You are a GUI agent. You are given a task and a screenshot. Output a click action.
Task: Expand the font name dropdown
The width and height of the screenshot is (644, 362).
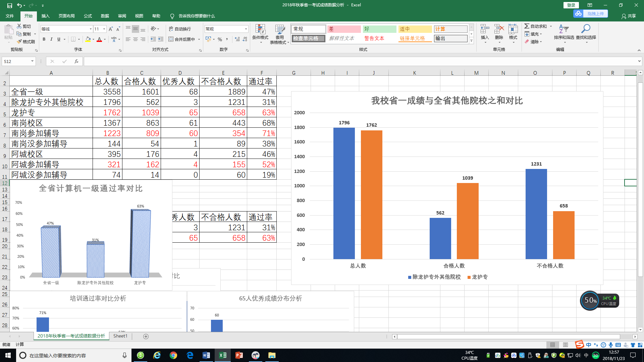pos(91,29)
